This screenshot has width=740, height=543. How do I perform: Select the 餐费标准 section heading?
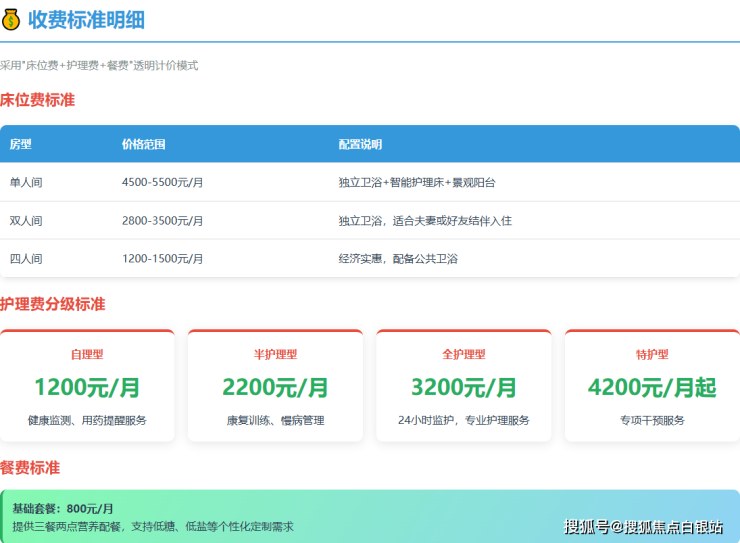click(x=30, y=467)
